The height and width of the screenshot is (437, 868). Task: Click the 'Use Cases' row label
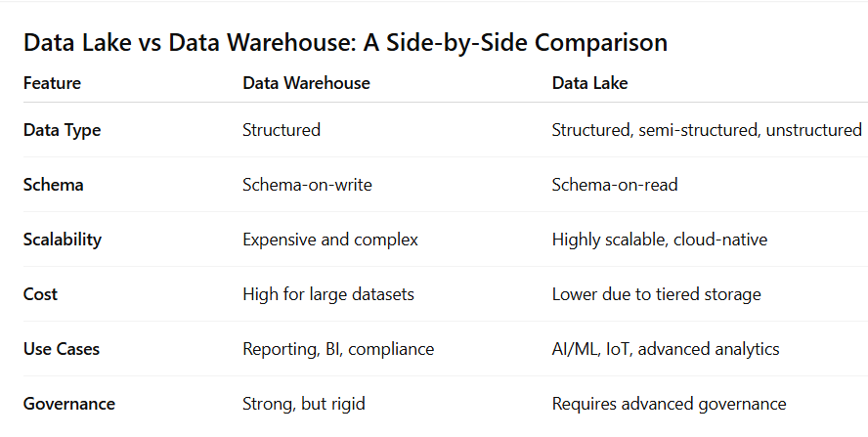click(61, 349)
